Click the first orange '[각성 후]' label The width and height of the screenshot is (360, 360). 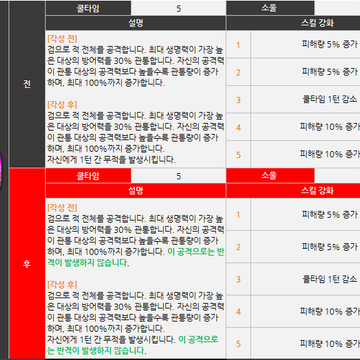pyautogui.click(x=62, y=105)
